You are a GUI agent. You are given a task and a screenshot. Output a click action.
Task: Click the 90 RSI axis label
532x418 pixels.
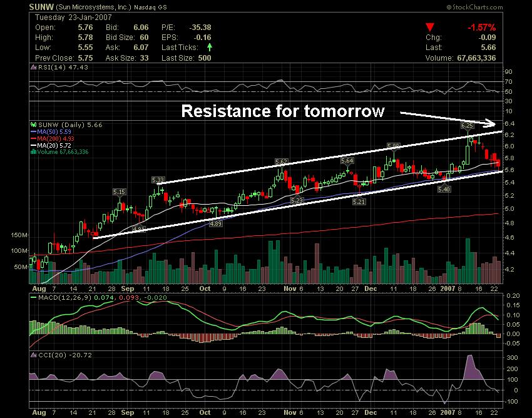[x=509, y=71]
